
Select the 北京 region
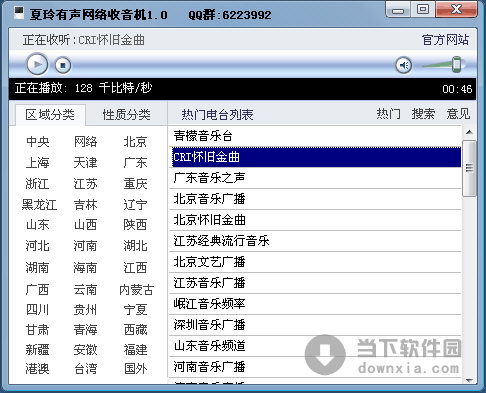click(135, 142)
